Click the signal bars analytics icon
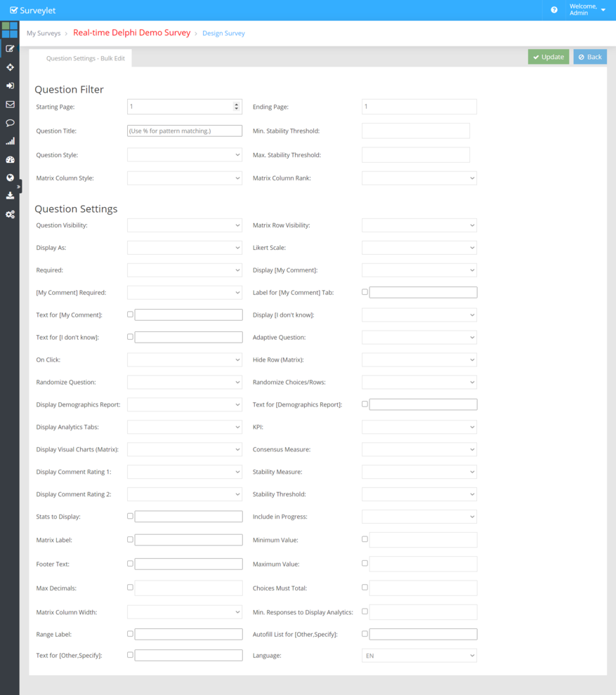 click(10, 141)
